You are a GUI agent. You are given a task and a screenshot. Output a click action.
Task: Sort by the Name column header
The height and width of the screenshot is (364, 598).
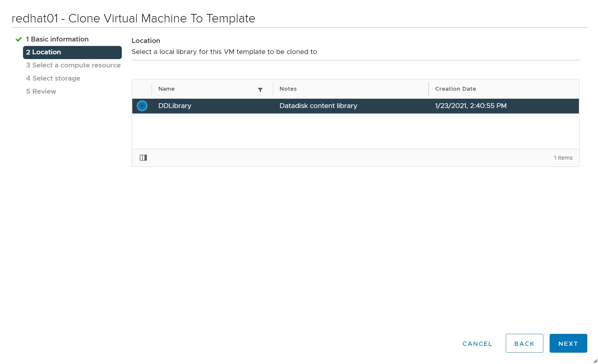[x=167, y=89]
